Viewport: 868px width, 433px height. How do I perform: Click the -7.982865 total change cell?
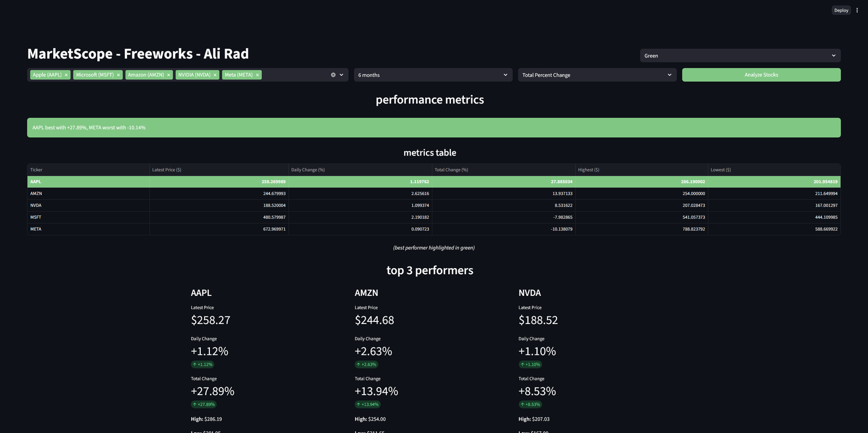(503, 217)
